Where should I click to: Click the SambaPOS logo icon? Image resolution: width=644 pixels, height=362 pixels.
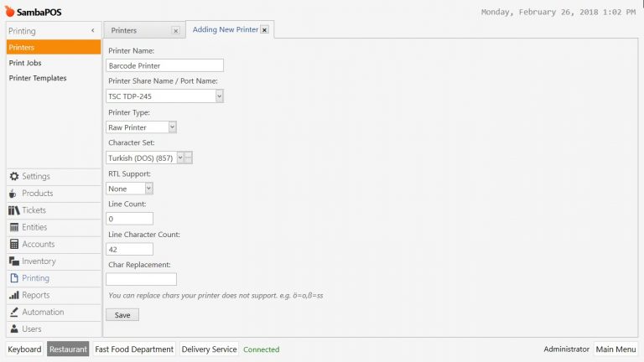coord(10,12)
